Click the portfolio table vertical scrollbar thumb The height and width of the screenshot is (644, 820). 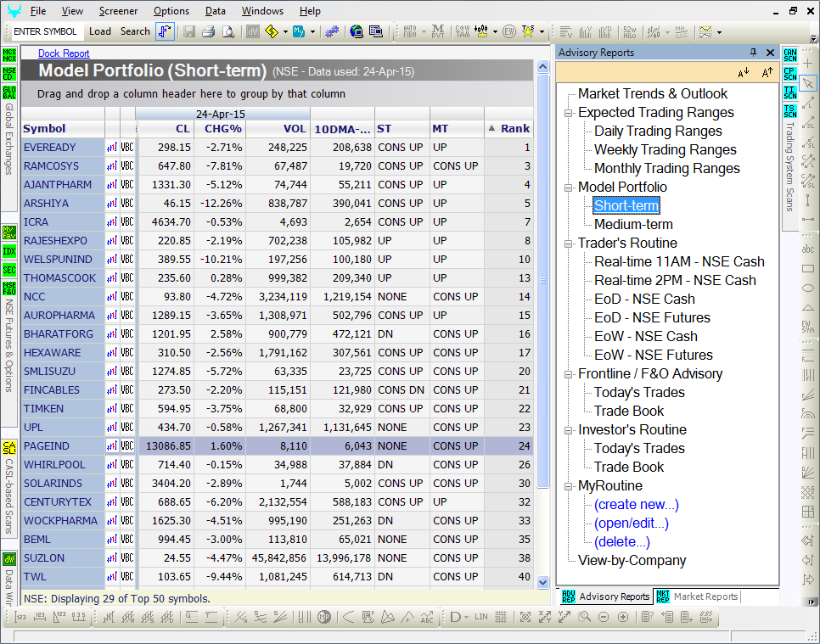click(542, 281)
